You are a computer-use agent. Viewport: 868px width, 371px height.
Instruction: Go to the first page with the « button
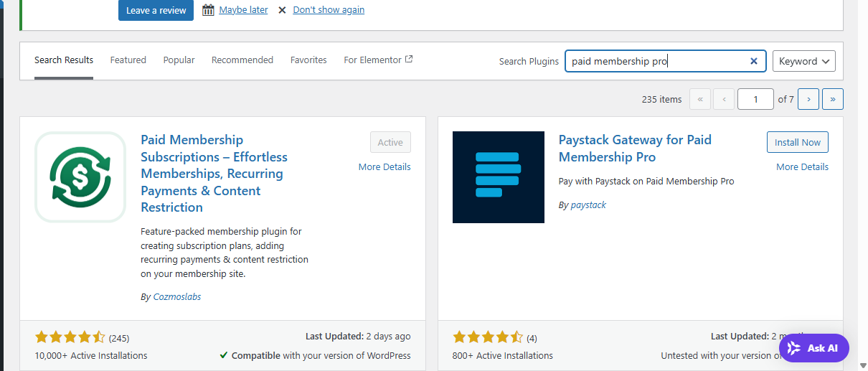(700, 99)
